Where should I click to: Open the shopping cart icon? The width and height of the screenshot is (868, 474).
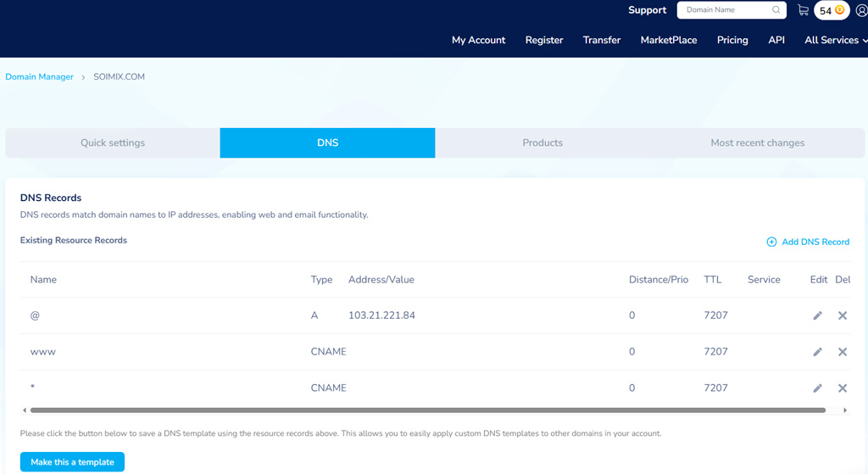tap(803, 10)
